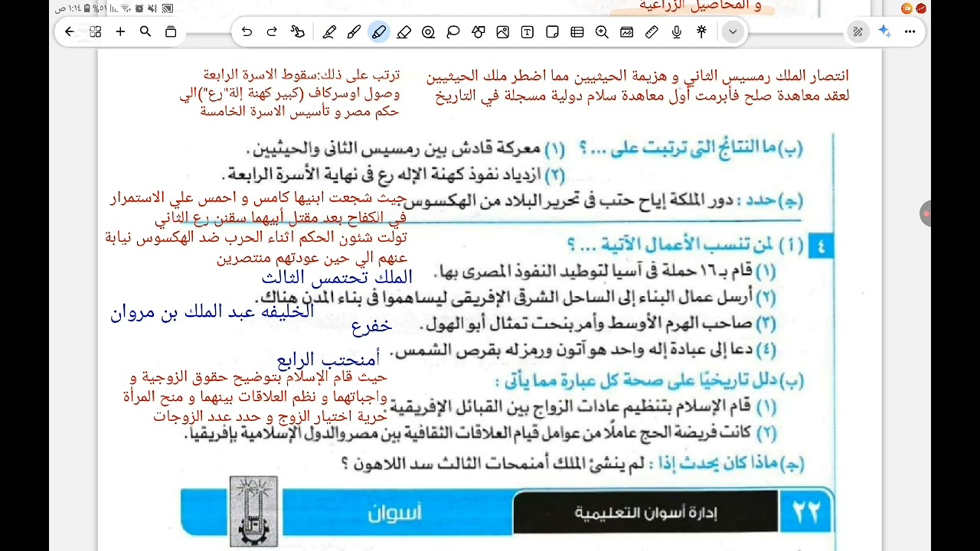The height and width of the screenshot is (551, 980).
Task: Tap the orange screen recorder indicator
Action: pos(907,8)
